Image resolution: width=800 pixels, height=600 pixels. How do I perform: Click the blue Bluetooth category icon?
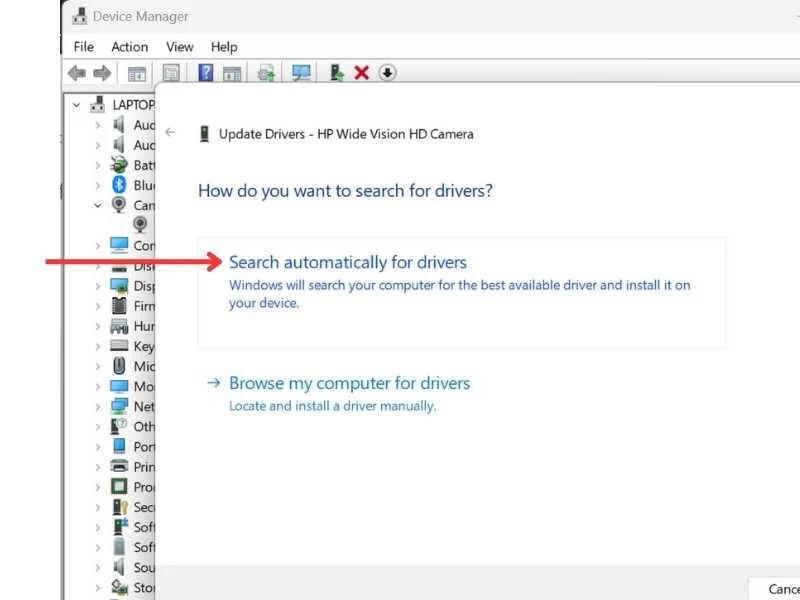(119, 185)
